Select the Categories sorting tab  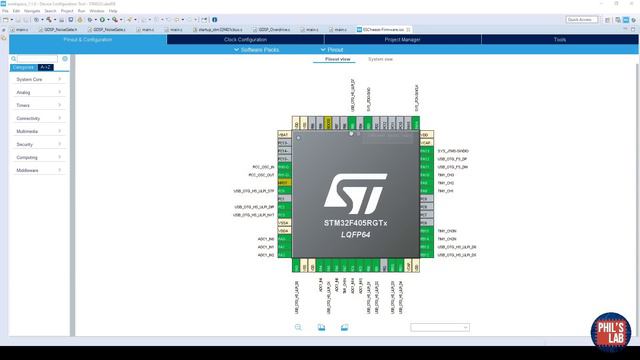coord(23,67)
